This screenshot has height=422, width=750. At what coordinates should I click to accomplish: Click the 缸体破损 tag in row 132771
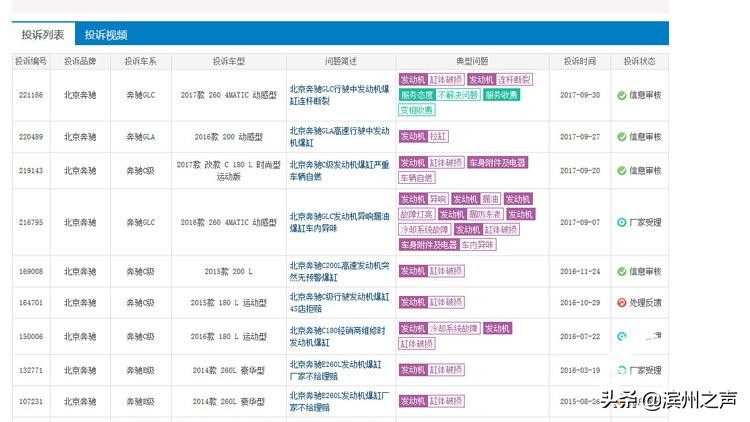tap(446, 370)
